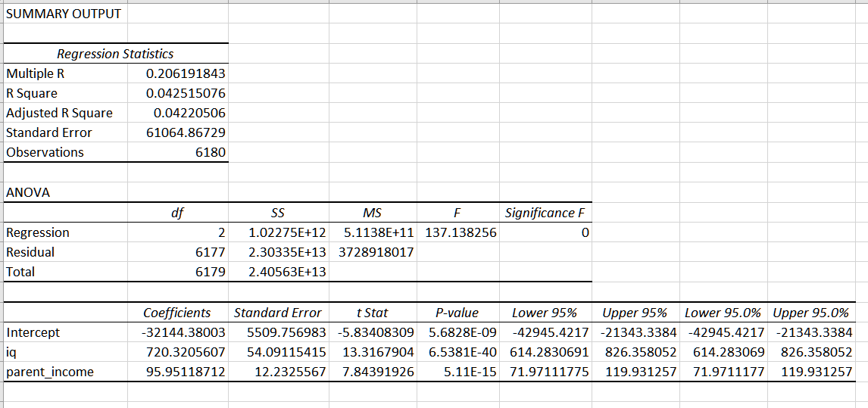
Task: Click the SS column header
Action: coord(279,213)
